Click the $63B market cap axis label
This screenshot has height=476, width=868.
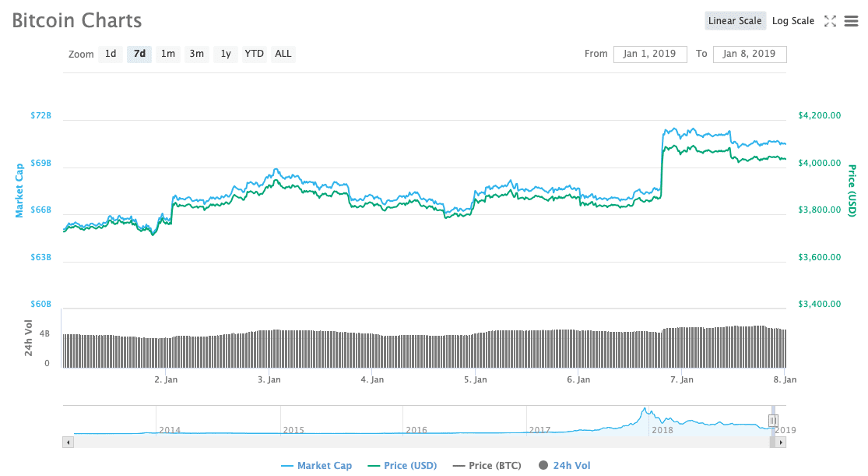[x=41, y=257]
